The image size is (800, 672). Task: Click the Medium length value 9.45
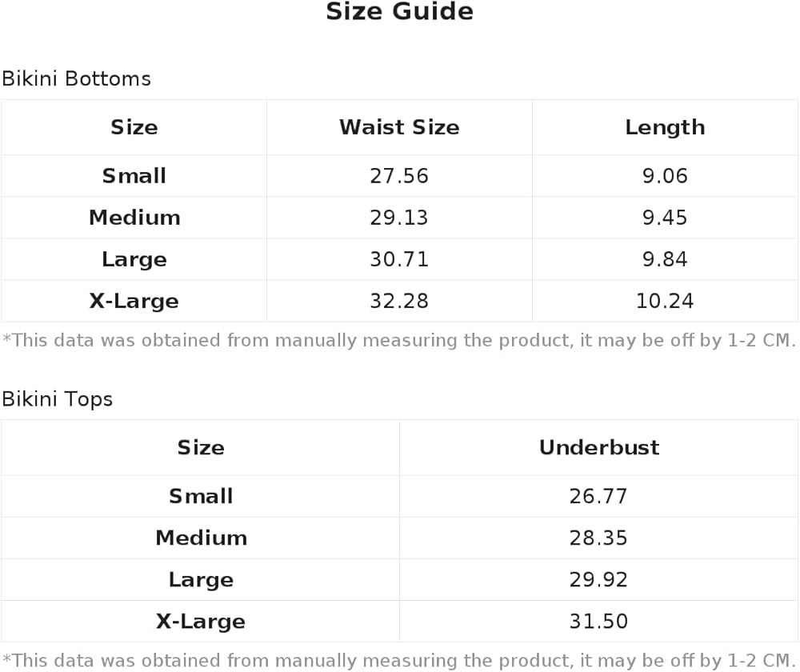pos(665,218)
